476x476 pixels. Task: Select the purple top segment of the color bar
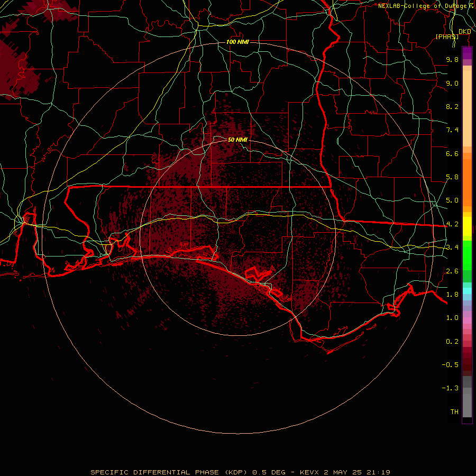tap(467, 53)
